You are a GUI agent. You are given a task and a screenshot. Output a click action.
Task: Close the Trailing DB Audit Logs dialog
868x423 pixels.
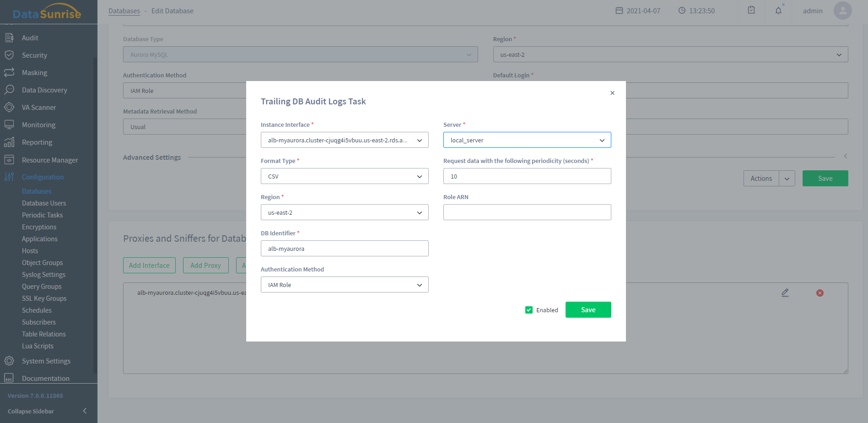point(612,93)
